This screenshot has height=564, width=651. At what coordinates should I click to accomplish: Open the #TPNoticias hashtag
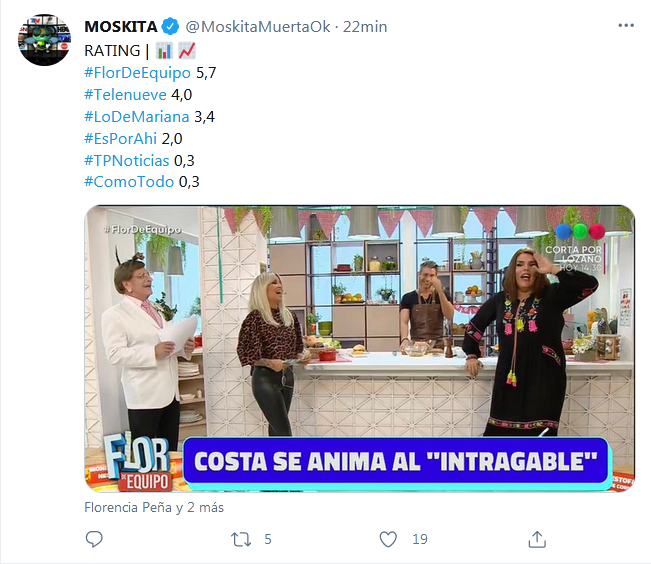coord(127,160)
